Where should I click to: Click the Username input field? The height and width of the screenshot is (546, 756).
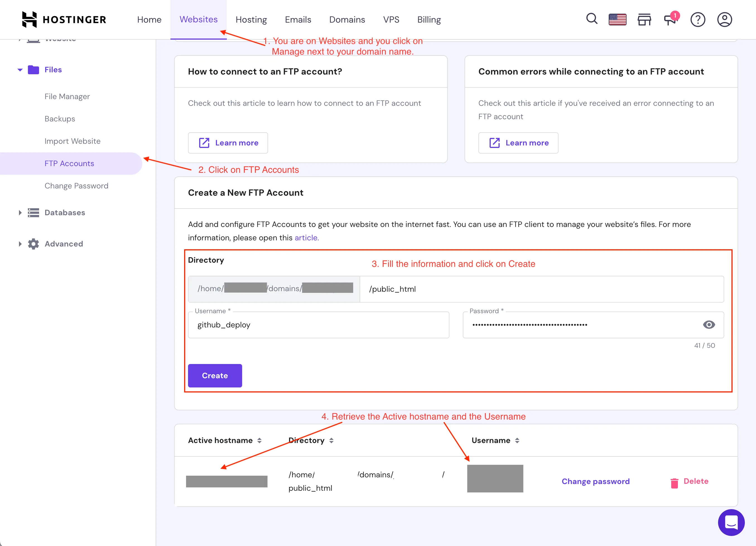318,325
